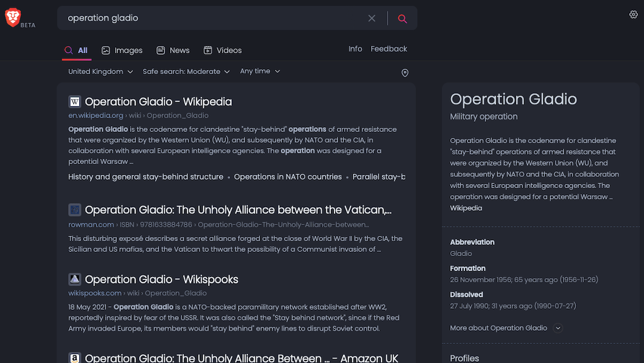Switch to the All tab

tap(76, 50)
